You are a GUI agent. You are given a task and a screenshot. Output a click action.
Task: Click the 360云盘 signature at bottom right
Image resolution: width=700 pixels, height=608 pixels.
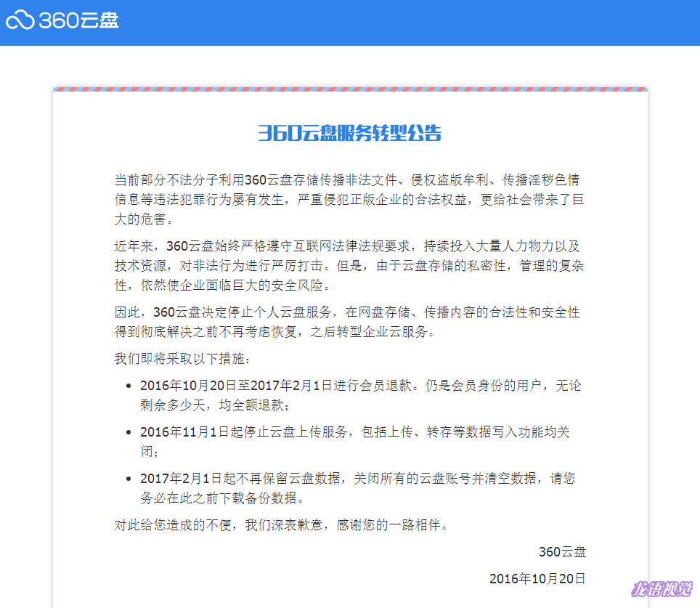(562, 552)
